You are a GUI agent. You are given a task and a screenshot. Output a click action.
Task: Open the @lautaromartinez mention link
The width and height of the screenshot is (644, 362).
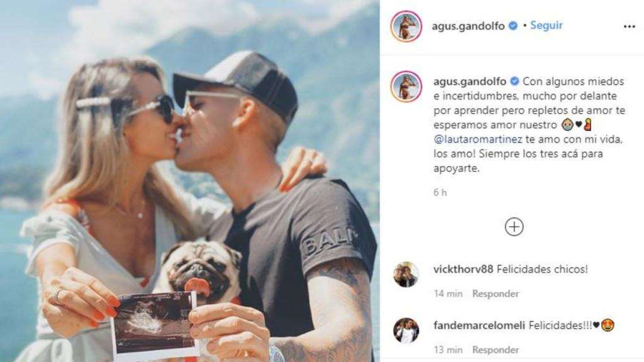478,139
